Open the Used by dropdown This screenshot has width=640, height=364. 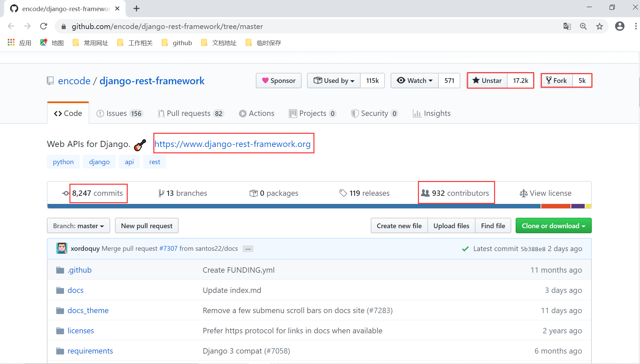[x=334, y=81]
